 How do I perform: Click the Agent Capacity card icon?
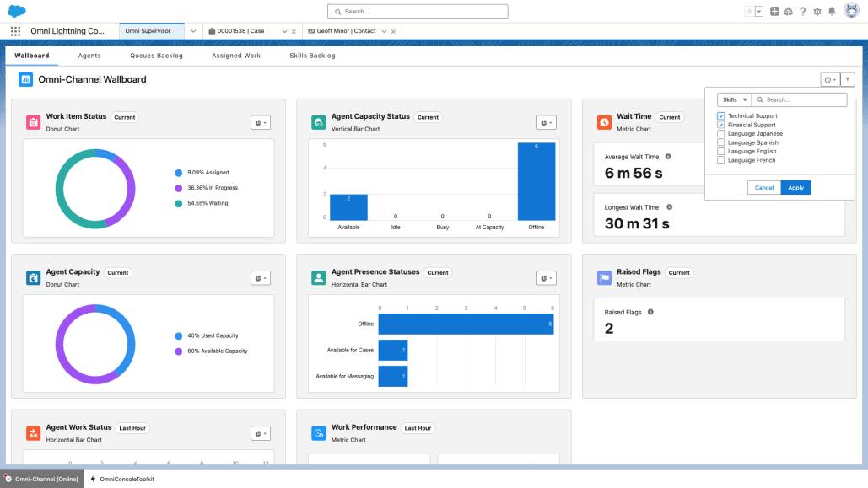[33, 278]
